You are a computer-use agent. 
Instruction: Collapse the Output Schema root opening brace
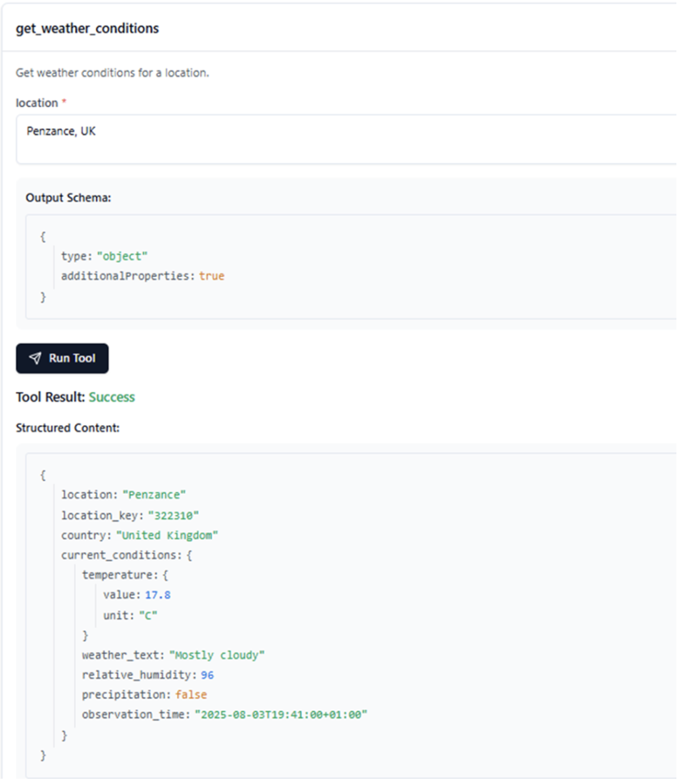pos(42,237)
